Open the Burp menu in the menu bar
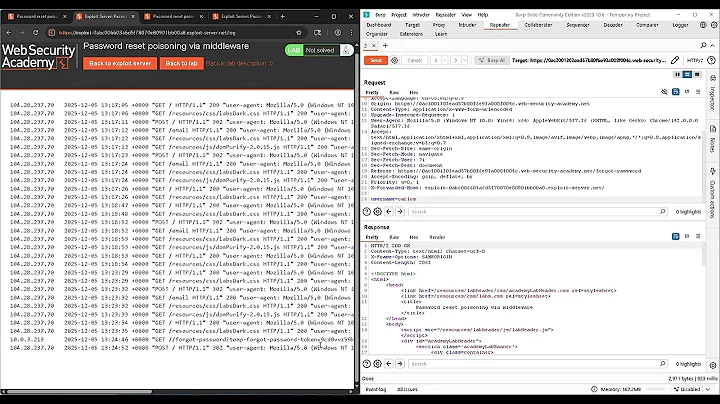 [380, 15]
